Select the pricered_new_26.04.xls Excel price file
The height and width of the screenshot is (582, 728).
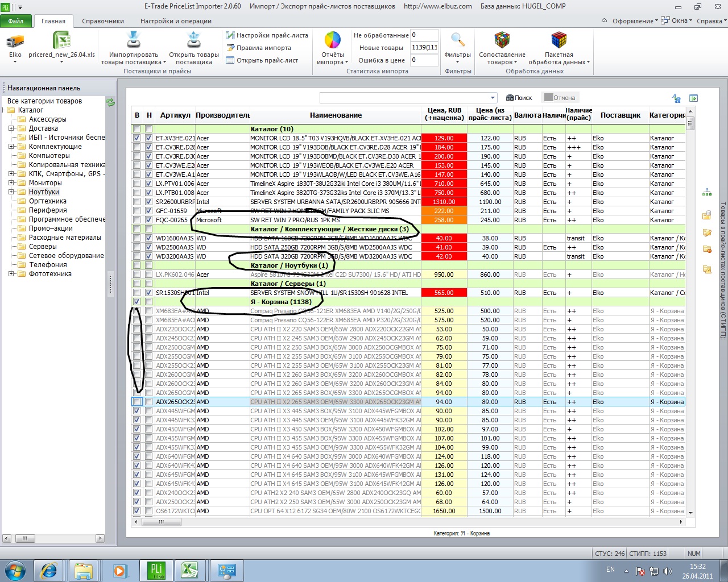pos(61,41)
